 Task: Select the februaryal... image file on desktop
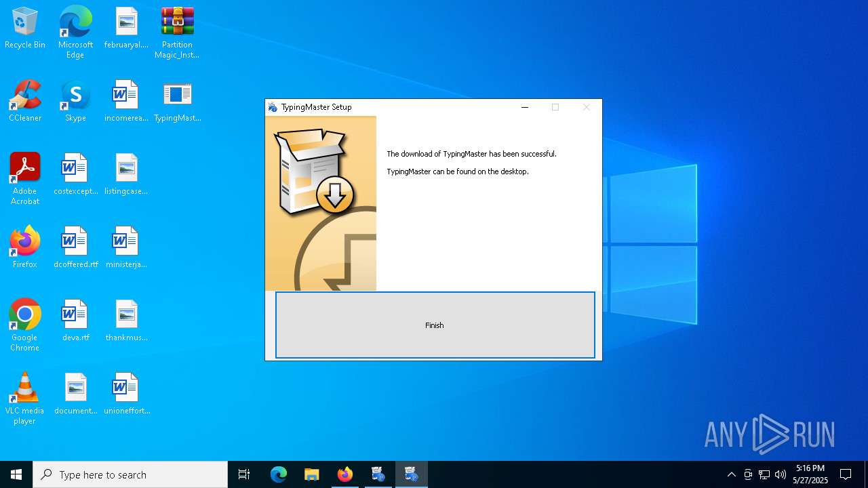point(126,28)
